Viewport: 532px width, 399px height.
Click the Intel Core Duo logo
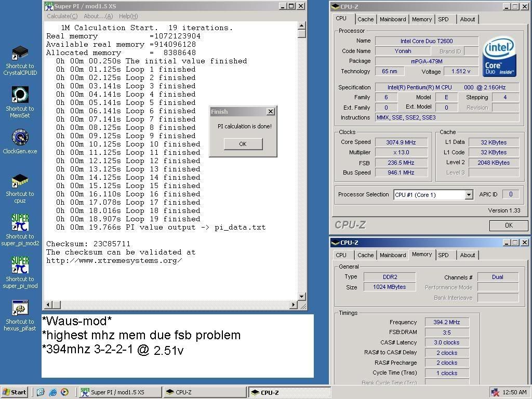click(499, 57)
